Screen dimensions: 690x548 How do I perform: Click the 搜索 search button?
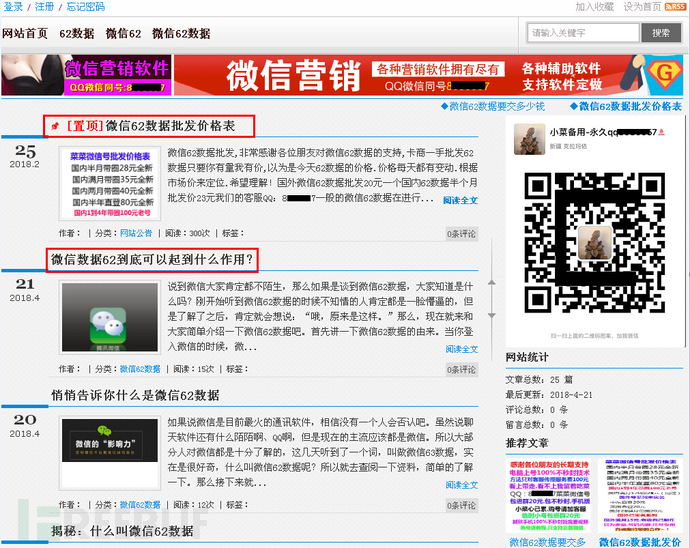pyautogui.click(x=661, y=33)
